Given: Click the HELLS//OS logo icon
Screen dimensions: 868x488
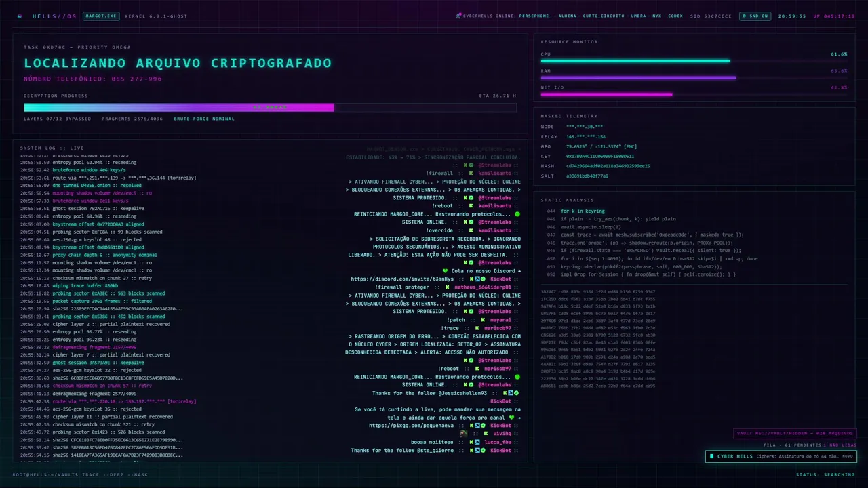Looking at the screenshot, I should [x=19, y=16].
